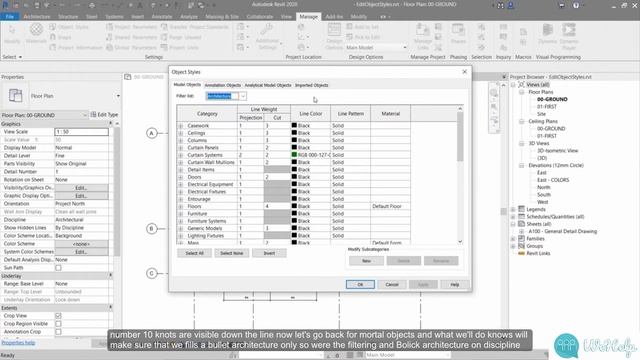Image resolution: width=640 pixels, height=360 pixels.
Task: Expand the Doors category row
Action: [181, 178]
